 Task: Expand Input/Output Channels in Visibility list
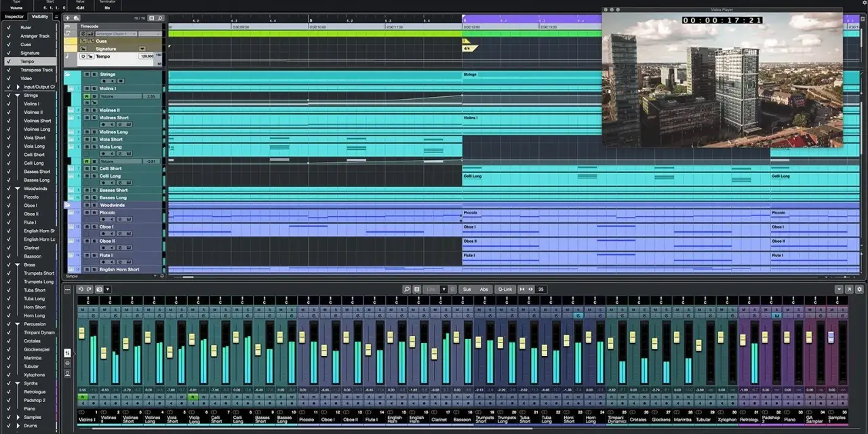(x=18, y=87)
